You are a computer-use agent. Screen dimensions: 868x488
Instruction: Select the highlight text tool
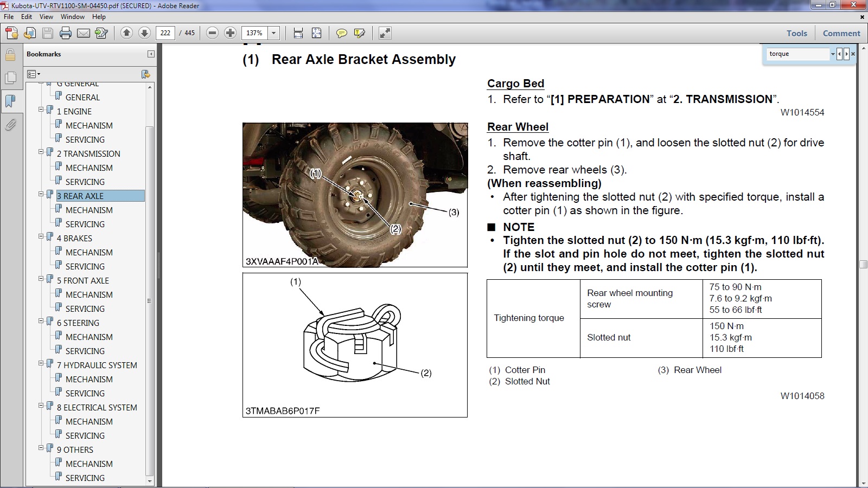pyautogui.click(x=359, y=33)
